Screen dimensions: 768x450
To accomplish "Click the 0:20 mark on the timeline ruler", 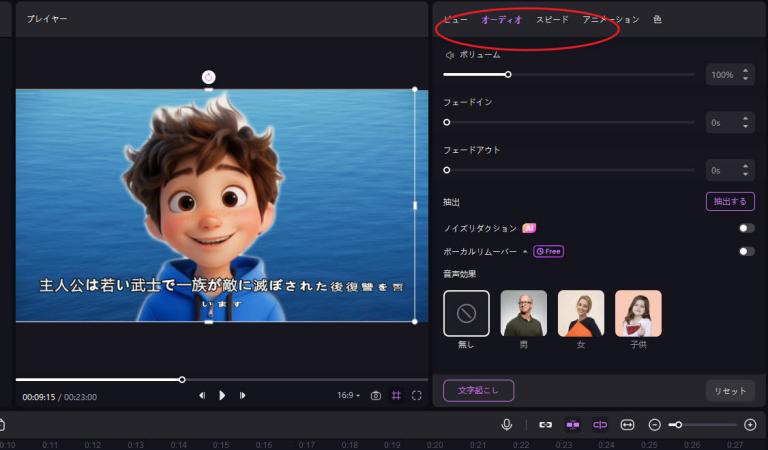I will (x=435, y=445).
